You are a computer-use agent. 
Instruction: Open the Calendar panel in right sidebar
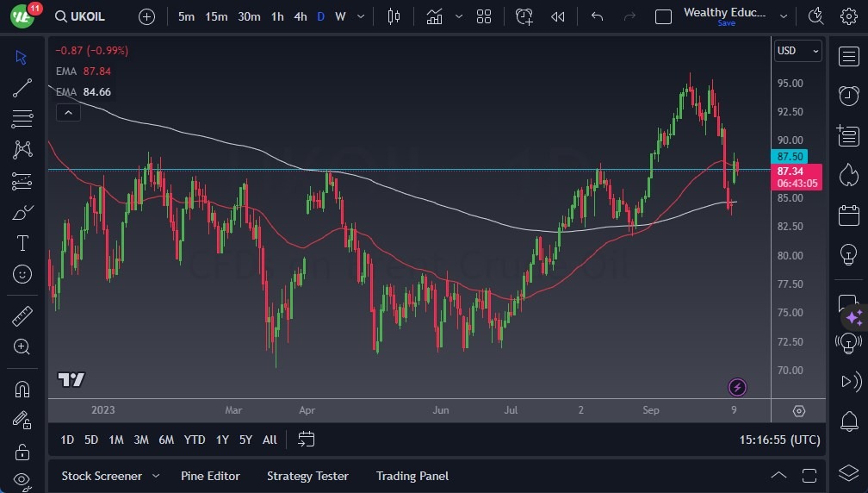tap(848, 215)
